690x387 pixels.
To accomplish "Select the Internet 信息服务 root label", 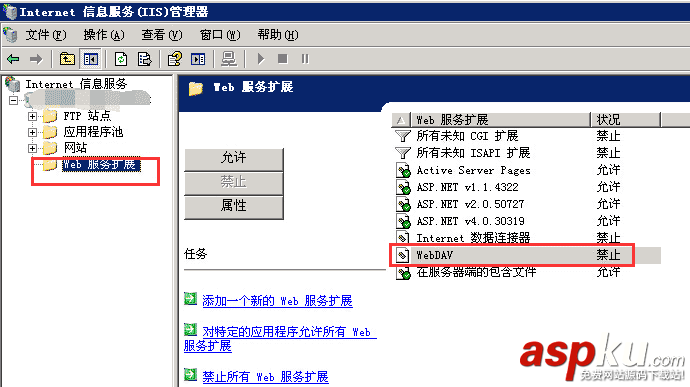I will (x=76, y=84).
